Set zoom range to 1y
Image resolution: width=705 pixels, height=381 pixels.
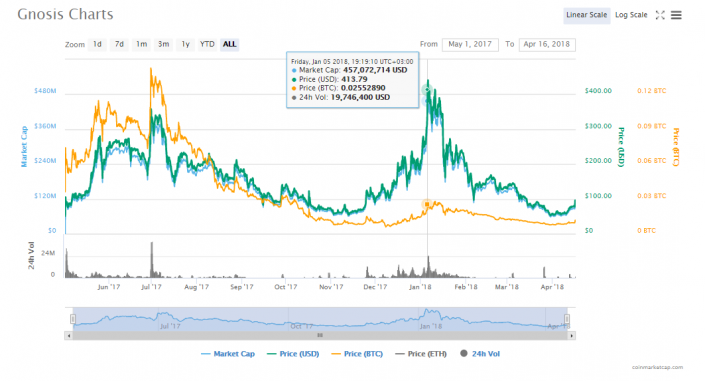186,44
